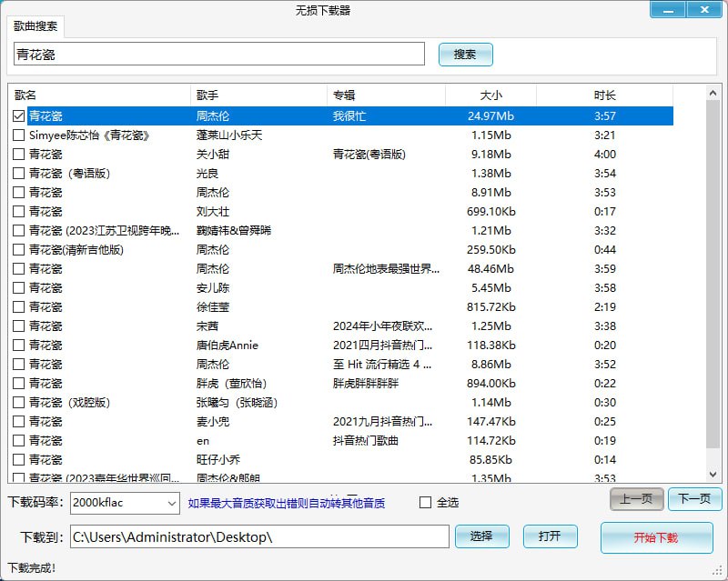Go to next page with 下一页
The image size is (728, 581).
[694, 498]
